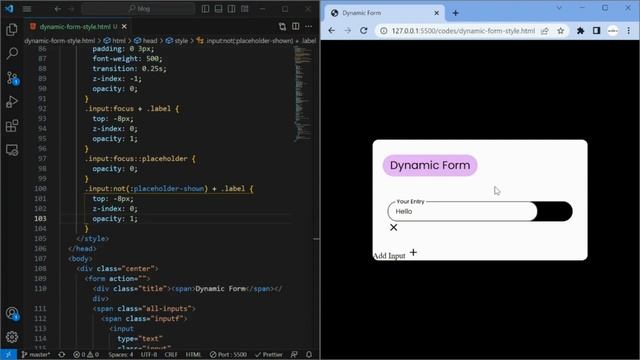This screenshot has width=640, height=360.
Task: Open the editor More Actions menu
Action: click(x=309, y=27)
